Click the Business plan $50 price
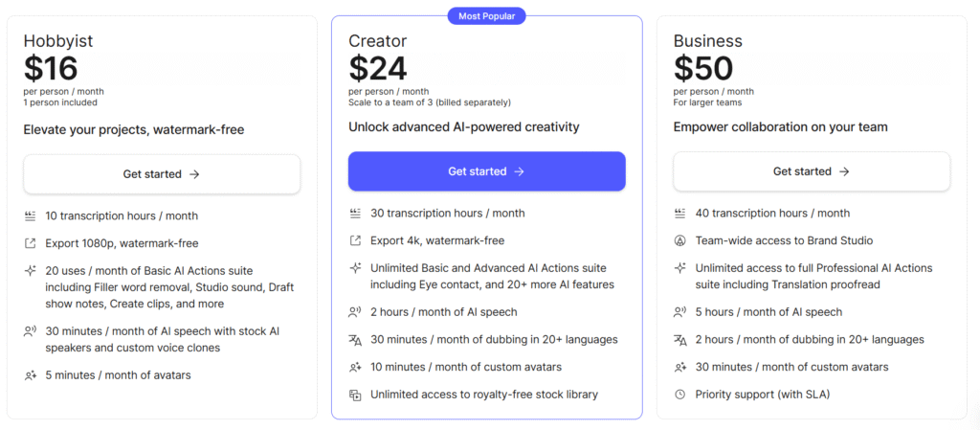Viewport: 980px width, 430px height. [x=703, y=68]
